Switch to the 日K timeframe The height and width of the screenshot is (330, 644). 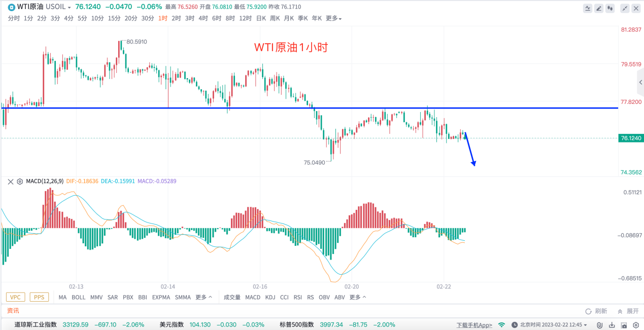tap(261, 18)
